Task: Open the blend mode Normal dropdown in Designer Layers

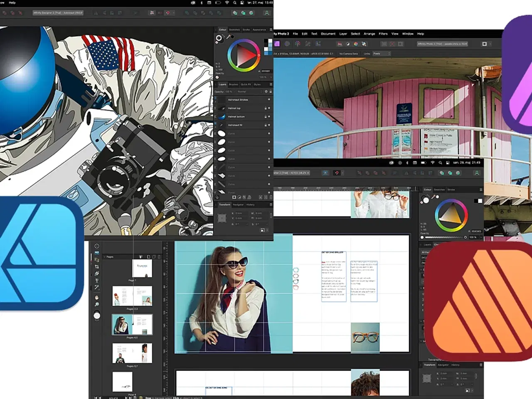Action: [x=249, y=91]
